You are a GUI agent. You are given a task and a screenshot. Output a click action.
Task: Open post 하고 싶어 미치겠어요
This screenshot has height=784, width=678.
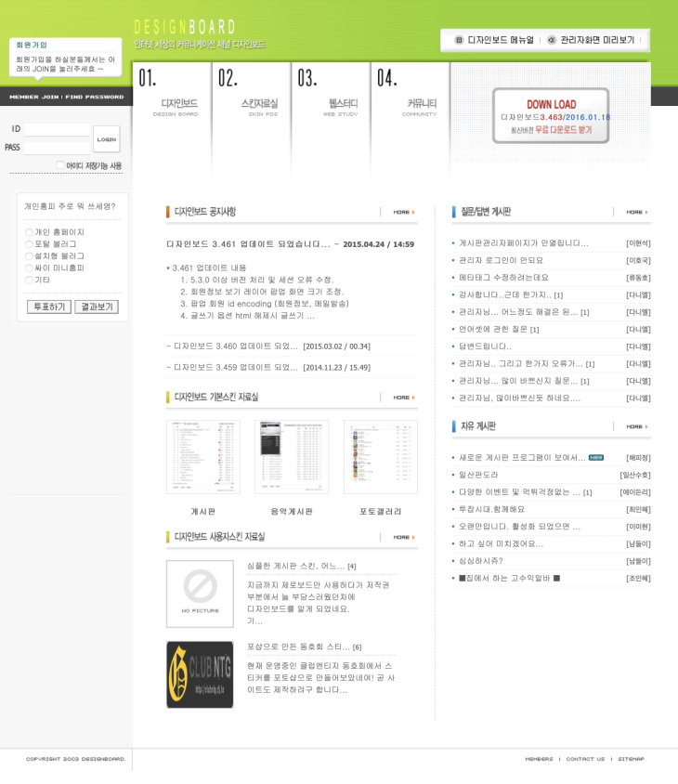coord(501,544)
